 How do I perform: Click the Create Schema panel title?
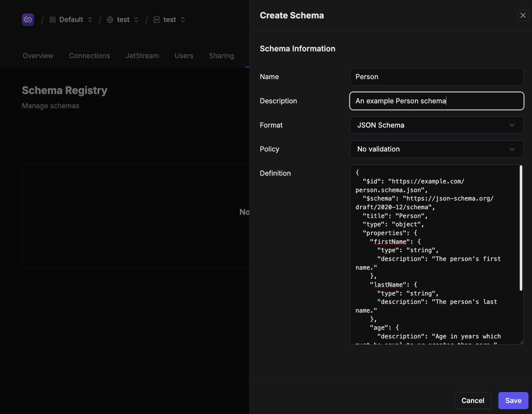(x=292, y=16)
